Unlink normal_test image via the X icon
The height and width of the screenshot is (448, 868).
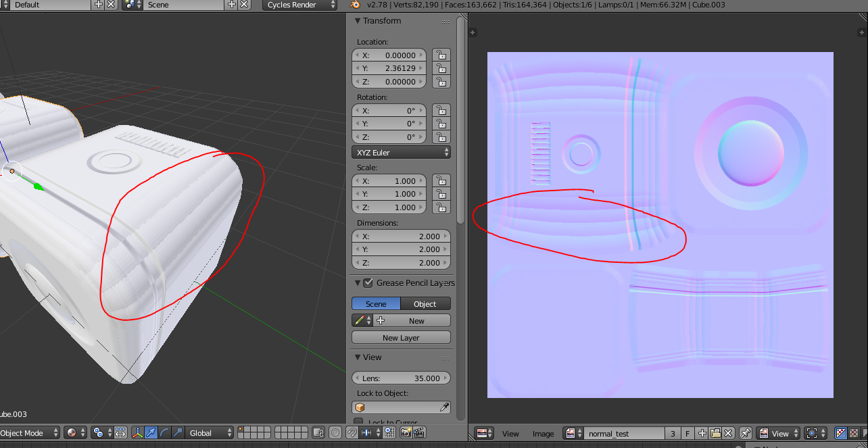click(728, 433)
